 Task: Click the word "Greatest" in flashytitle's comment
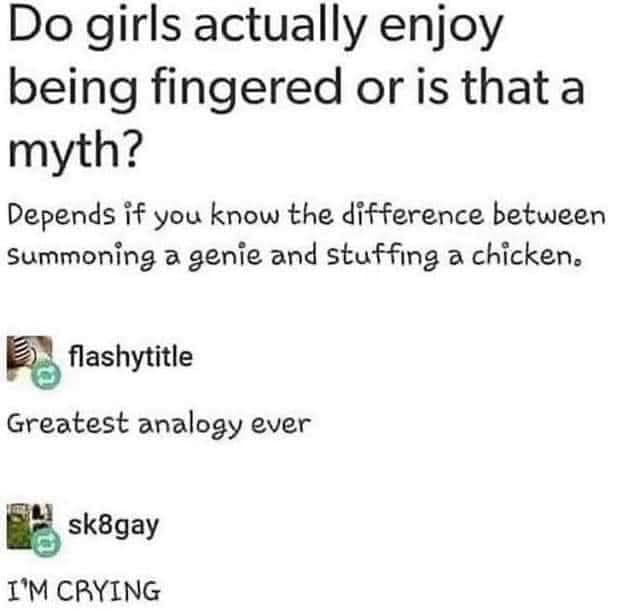point(68,423)
